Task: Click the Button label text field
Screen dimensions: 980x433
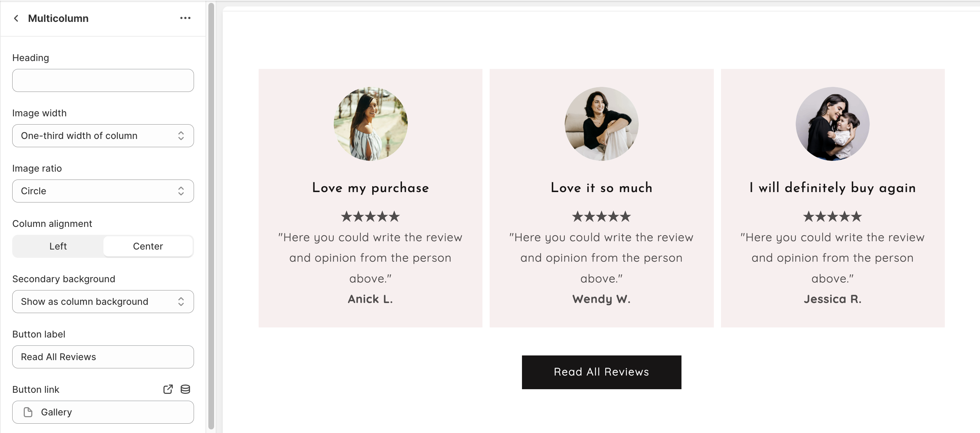Action: [103, 357]
